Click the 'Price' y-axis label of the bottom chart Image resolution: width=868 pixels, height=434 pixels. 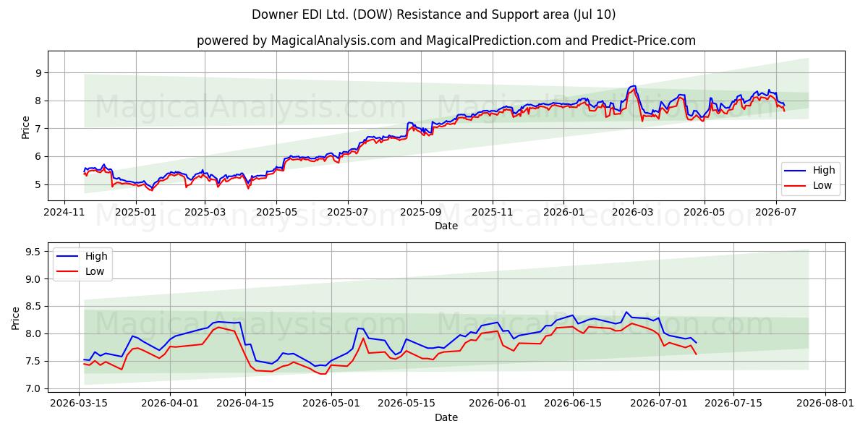17,318
